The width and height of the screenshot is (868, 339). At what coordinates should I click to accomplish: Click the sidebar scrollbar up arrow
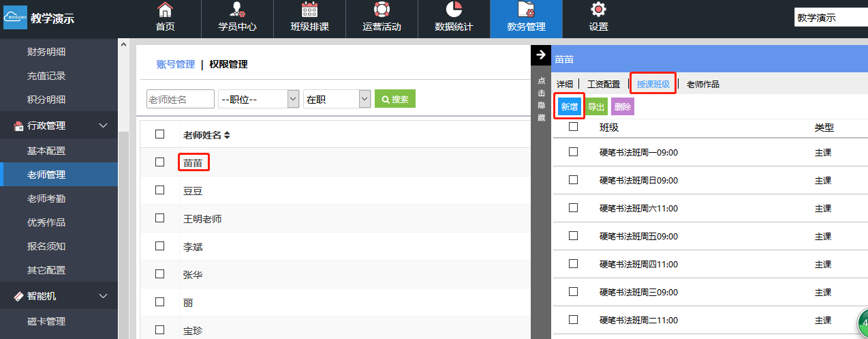point(124,45)
